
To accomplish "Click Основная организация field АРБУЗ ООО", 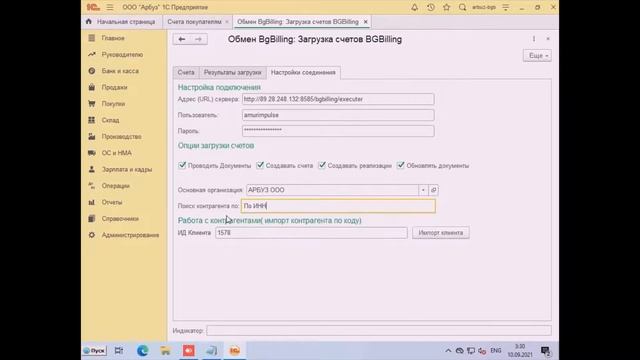I will pos(332,190).
